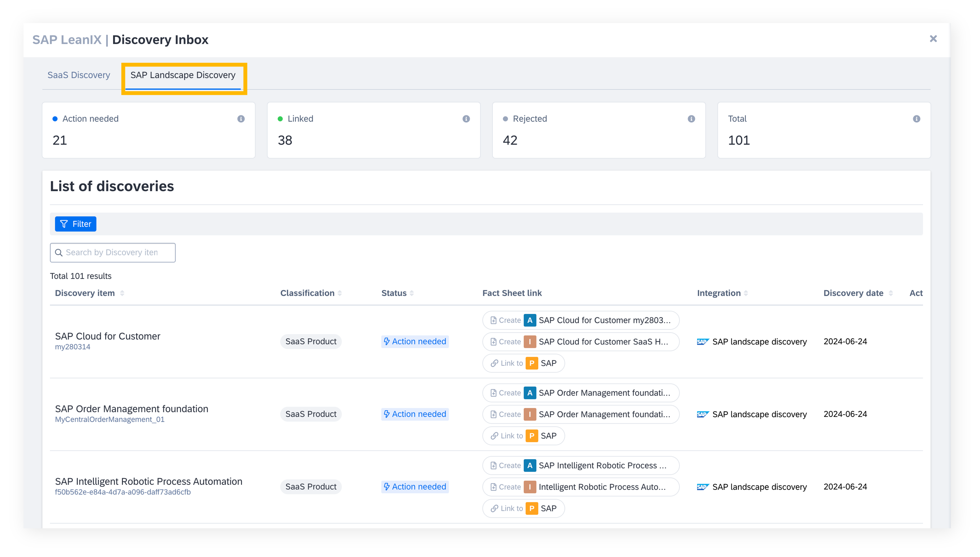Open the Filter button

(x=75, y=224)
